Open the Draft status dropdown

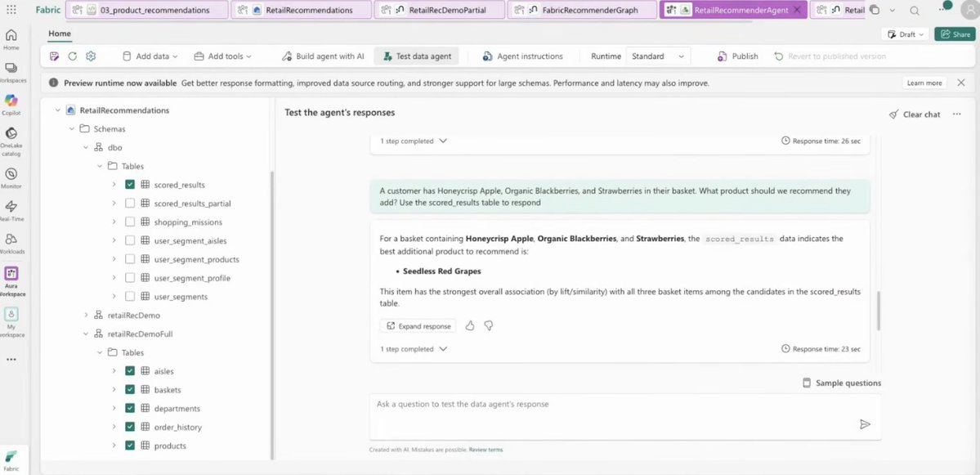tap(906, 34)
